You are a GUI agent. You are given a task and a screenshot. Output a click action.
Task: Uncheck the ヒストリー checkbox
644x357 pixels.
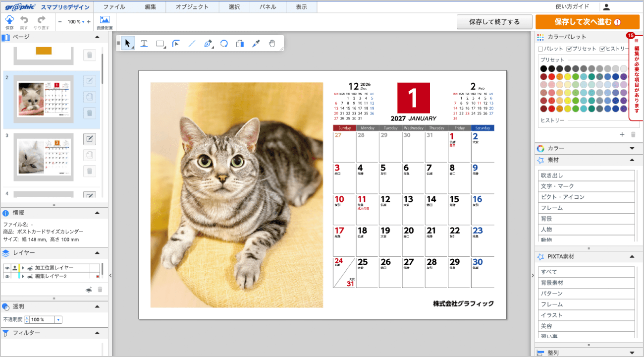click(x=602, y=49)
